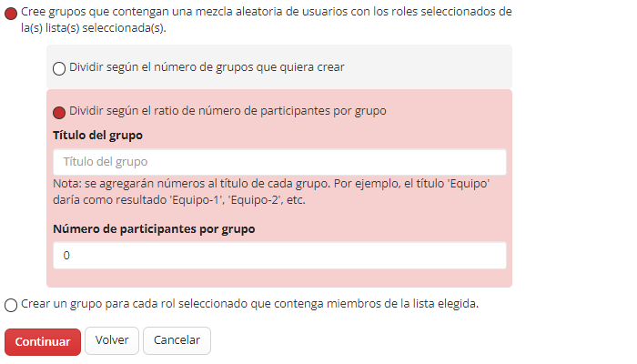Click the Cancelar button
Image resolution: width=637 pixels, height=364 pixels.
click(177, 340)
